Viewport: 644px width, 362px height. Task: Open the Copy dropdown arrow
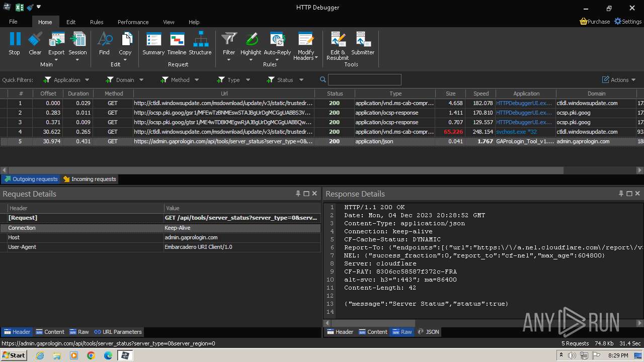pyautogui.click(x=125, y=60)
